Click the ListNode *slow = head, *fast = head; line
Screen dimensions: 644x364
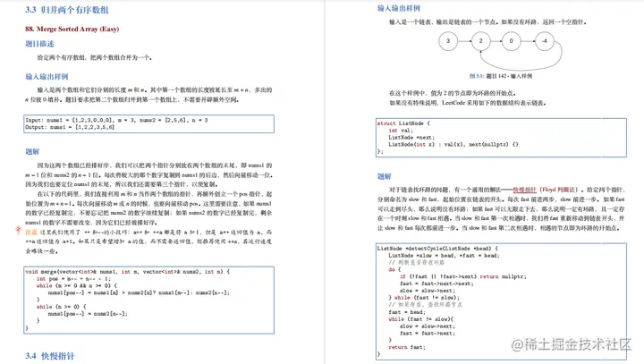[x=444, y=256]
